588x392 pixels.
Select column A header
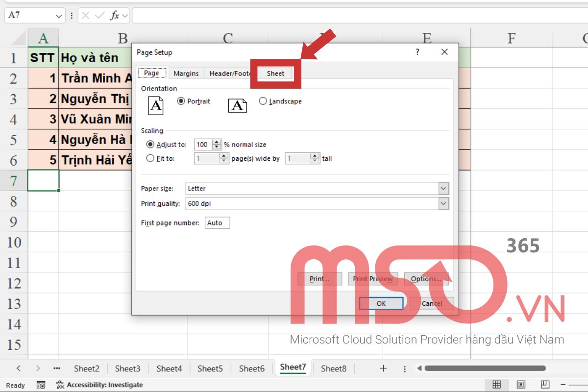click(x=44, y=38)
